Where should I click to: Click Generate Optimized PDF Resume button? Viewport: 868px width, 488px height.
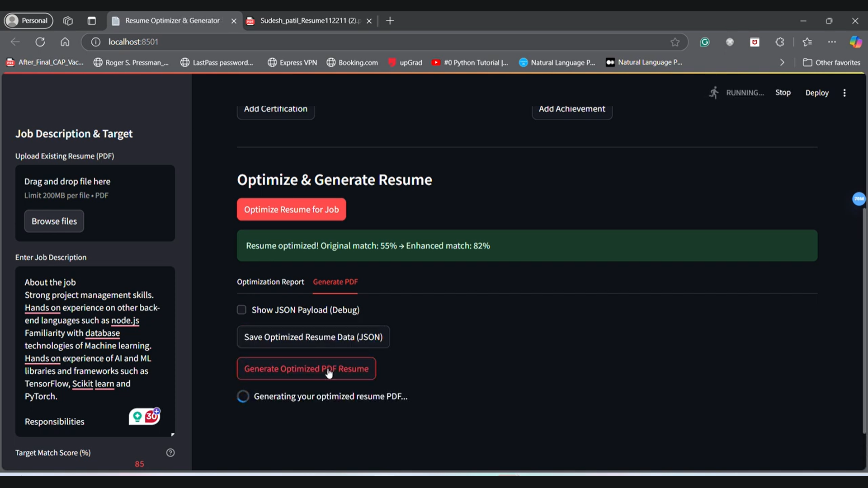point(306,369)
